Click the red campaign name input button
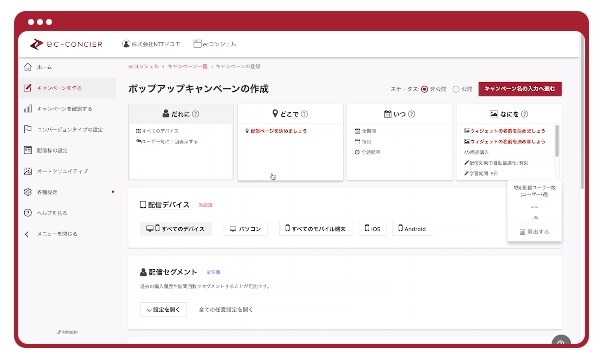 point(520,89)
